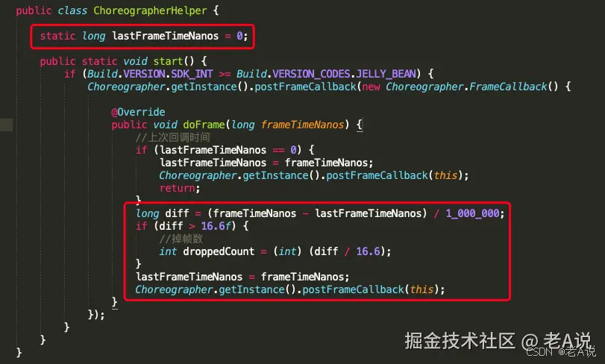Image resolution: width=605 pixels, height=364 pixels.
Task: Click the (int) cast on the droppedCount line
Action: pyautogui.click(x=287, y=251)
